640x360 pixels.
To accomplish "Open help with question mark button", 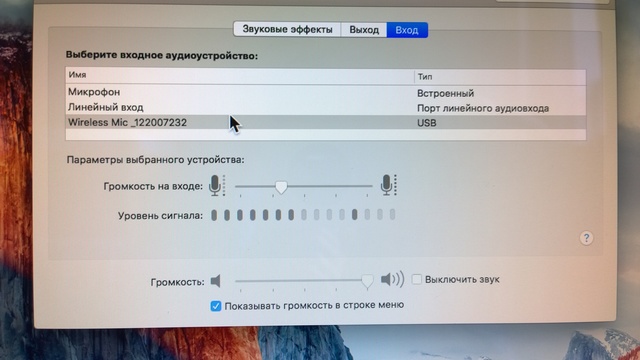I will pyautogui.click(x=587, y=238).
